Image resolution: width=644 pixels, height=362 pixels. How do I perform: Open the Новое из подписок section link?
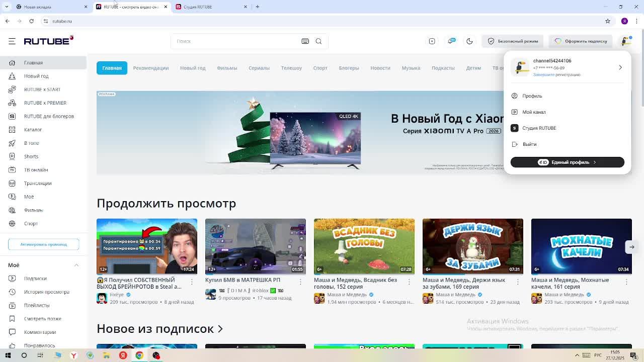(x=159, y=329)
